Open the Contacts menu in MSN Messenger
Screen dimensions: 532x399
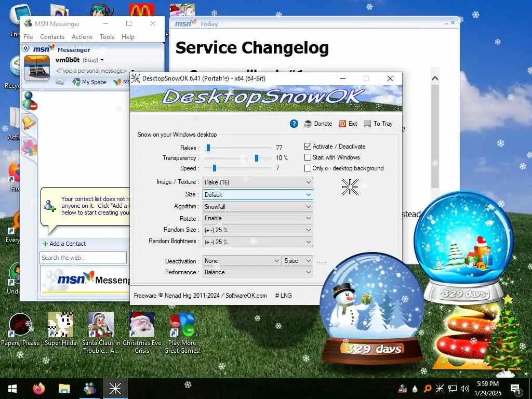pos(52,37)
